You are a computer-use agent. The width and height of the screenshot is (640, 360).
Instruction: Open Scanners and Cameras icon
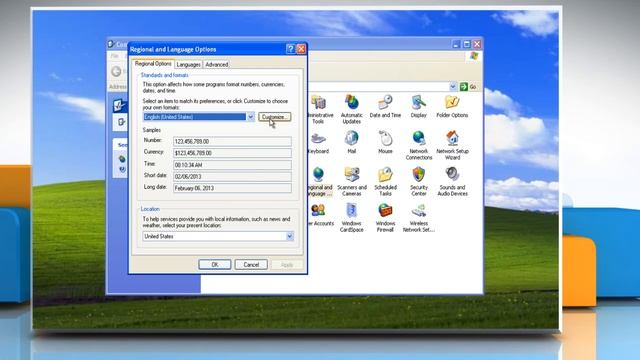351,175
